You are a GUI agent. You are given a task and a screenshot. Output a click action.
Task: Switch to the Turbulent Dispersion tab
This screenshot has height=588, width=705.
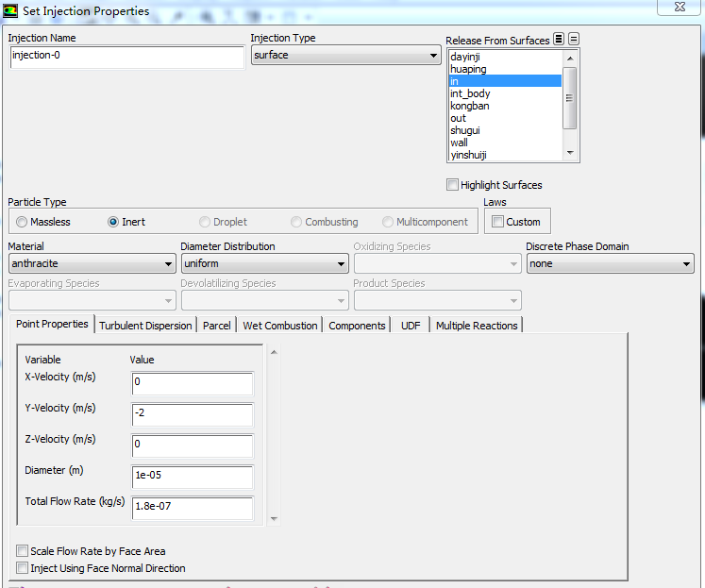(x=145, y=326)
